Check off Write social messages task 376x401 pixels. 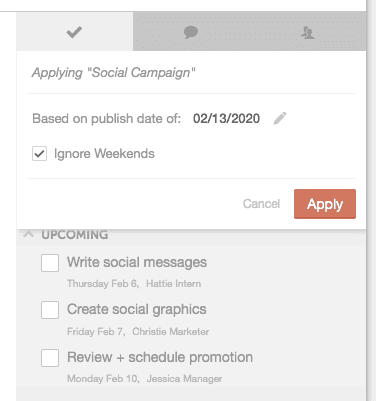tap(50, 263)
